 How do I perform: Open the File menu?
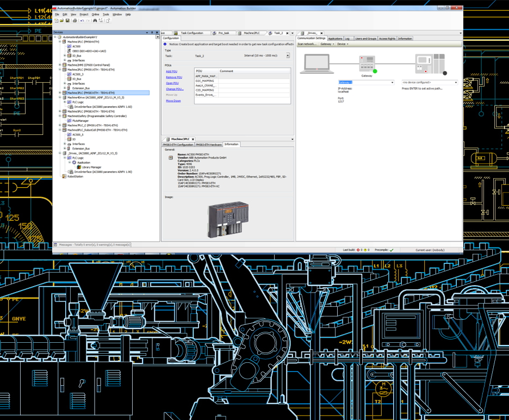(x=57, y=15)
